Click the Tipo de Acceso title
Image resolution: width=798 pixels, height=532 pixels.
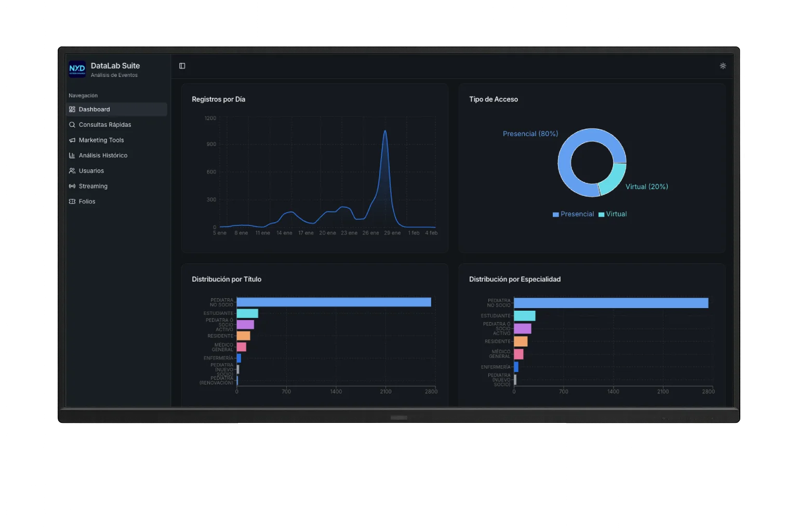(x=494, y=99)
